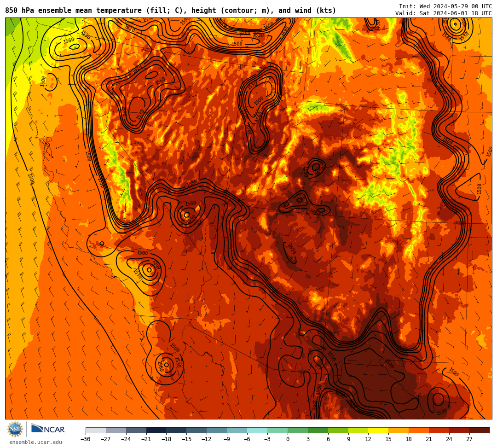Click the colorbar swatch between -27 and -24
This screenshot has height=448, width=497.
pyautogui.click(x=116, y=430)
